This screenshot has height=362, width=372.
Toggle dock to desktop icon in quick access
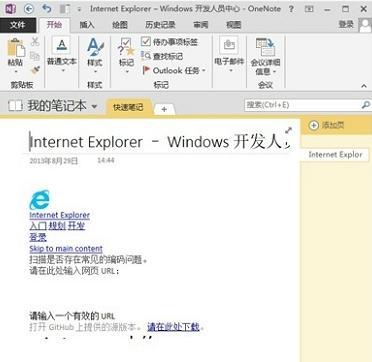pos(65,9)
